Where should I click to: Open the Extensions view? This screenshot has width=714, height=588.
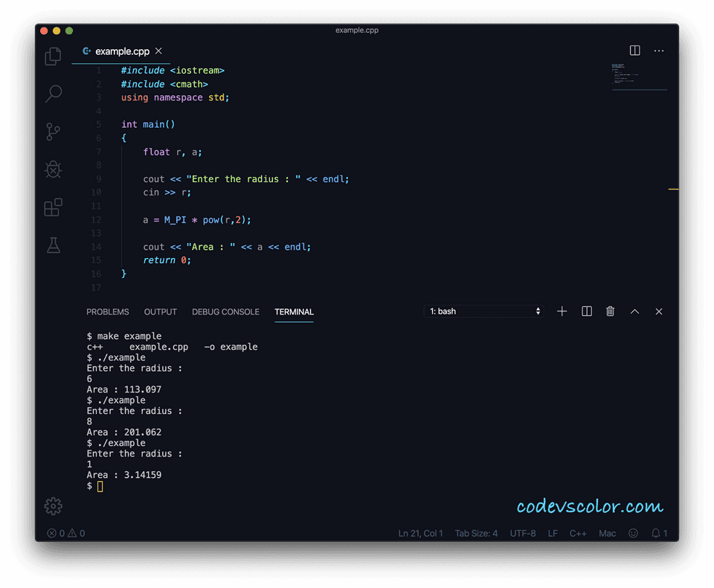click(x=52, y=207)
